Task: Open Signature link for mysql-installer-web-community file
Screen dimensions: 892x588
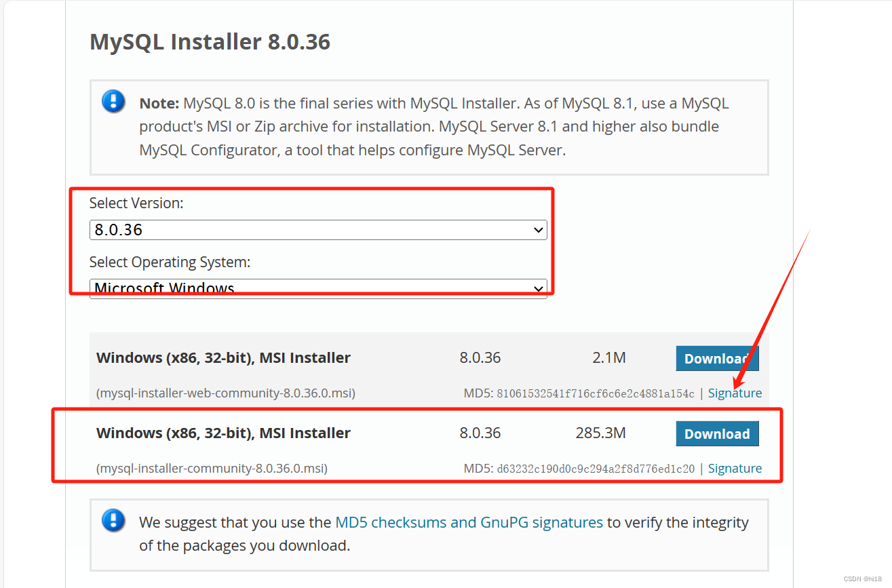Action: (735, 393)
